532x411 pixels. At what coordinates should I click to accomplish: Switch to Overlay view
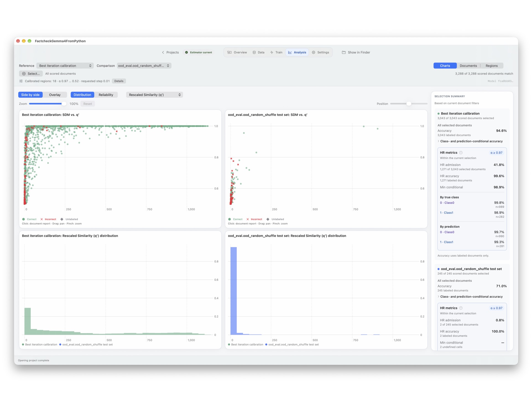tap(55, 95)
